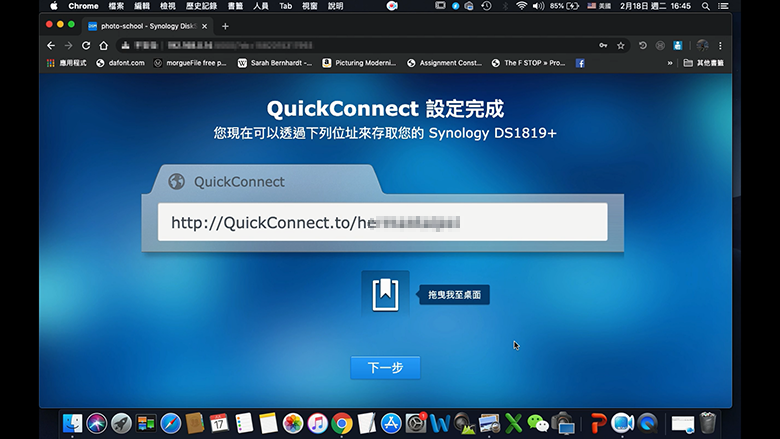Screen dimensions: 780x439
Task: Open Google Chrome in the Dock
Action: [x=342, y=424]
